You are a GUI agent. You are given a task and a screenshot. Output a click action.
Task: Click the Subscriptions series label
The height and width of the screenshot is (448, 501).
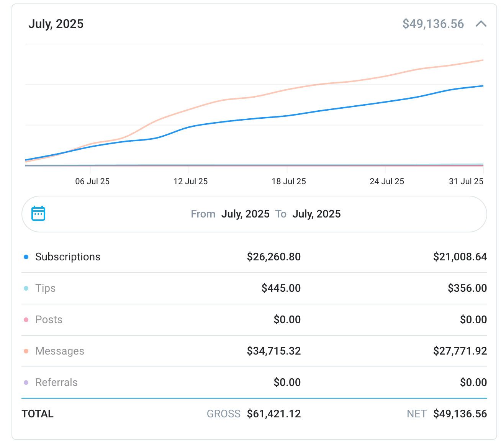click(67, 257)
